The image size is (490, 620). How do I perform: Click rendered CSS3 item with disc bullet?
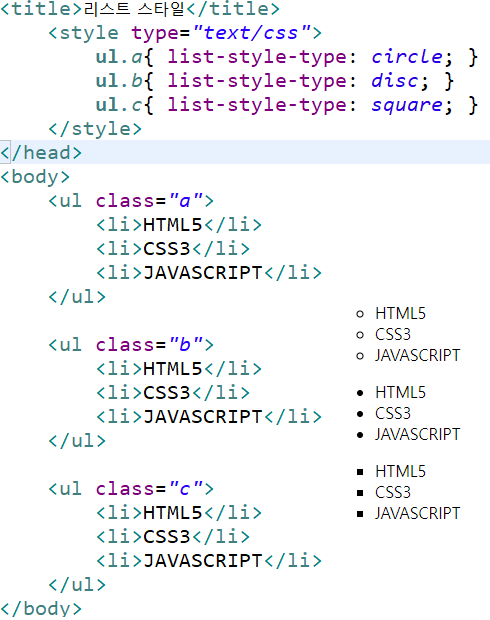point(393,414)
